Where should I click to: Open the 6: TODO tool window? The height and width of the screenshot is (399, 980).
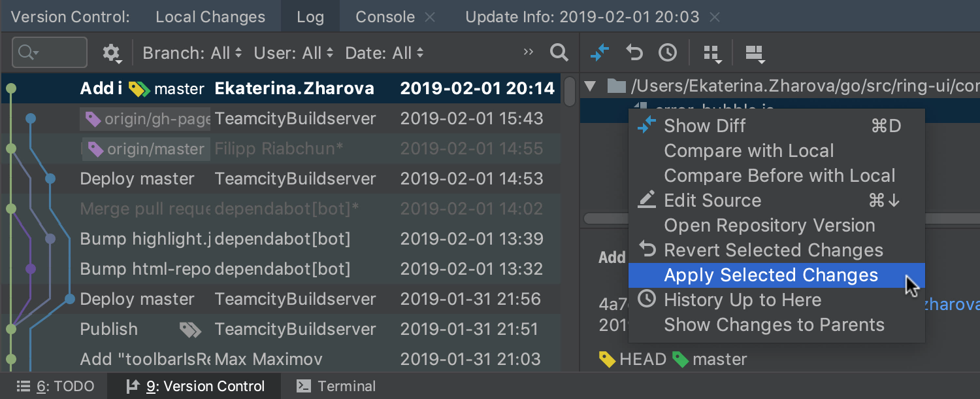pos(55,387)
